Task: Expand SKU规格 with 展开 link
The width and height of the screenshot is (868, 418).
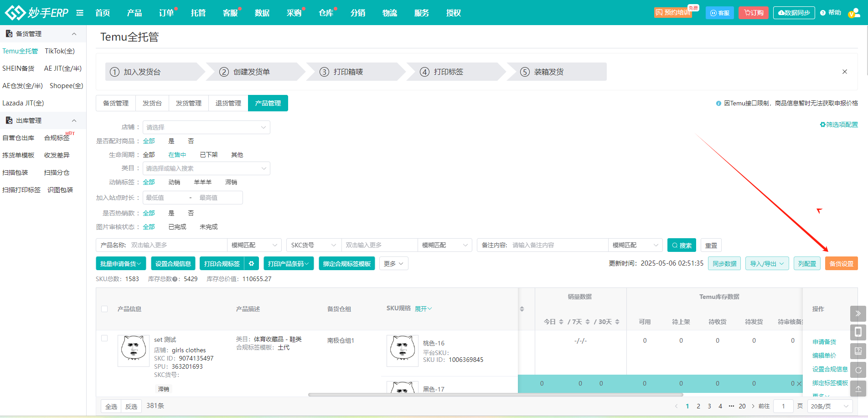Action: click(424, 309)
